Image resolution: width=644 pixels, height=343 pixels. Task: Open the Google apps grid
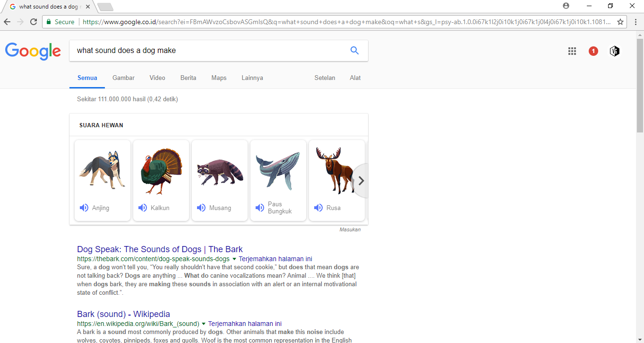click(572, 51)
